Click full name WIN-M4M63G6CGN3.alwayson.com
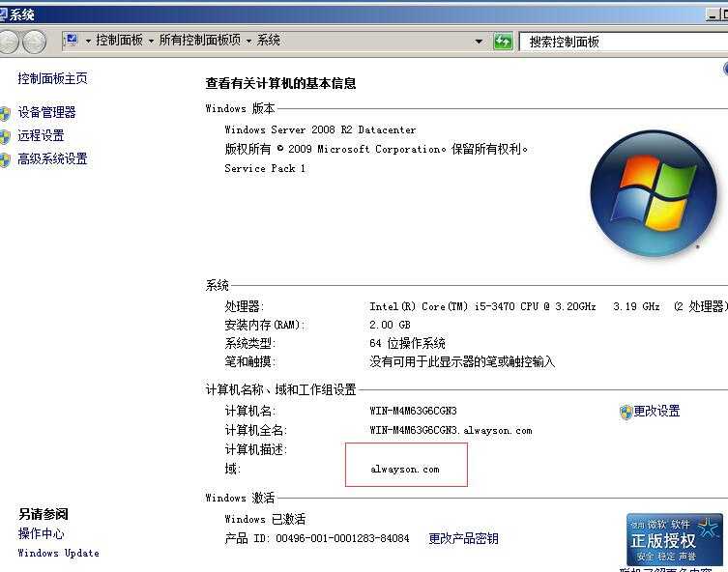The image size is (728, 572). pyautogui.click(x=451, y=431)
